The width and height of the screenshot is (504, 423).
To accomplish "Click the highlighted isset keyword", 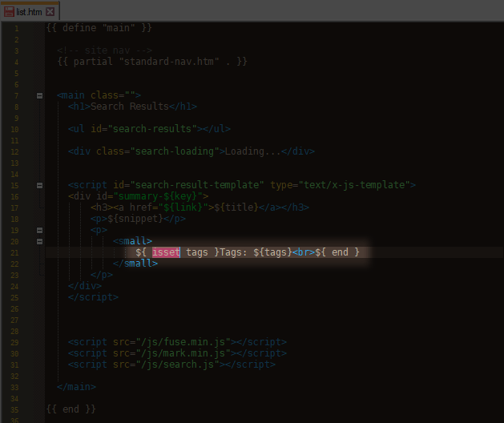I will (166, 252).
